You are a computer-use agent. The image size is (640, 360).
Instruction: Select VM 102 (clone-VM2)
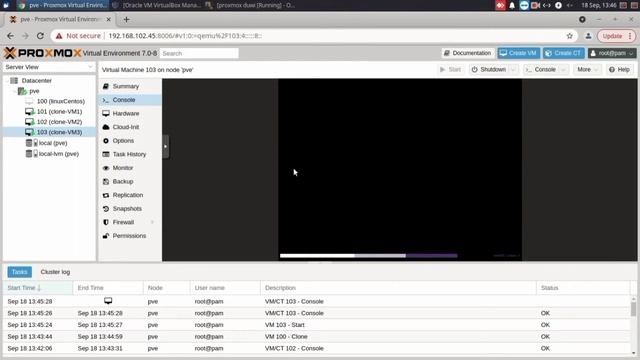[59, 122]
